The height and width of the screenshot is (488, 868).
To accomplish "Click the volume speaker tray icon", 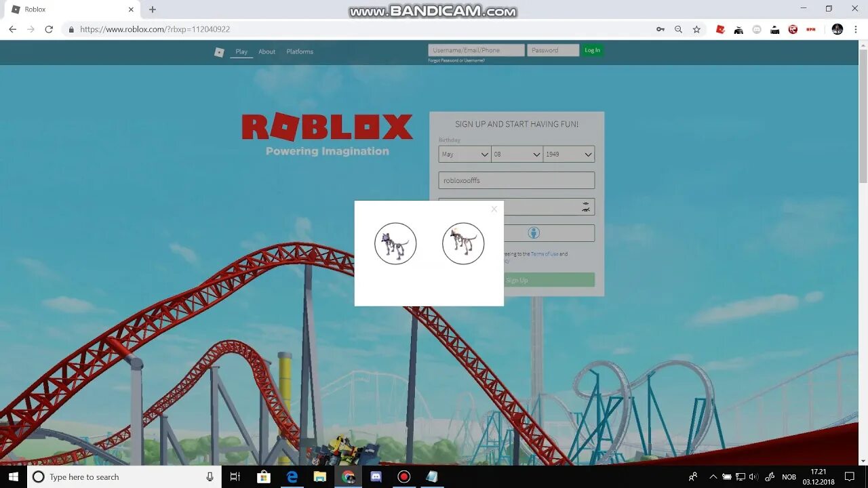I will click(753, 476).
